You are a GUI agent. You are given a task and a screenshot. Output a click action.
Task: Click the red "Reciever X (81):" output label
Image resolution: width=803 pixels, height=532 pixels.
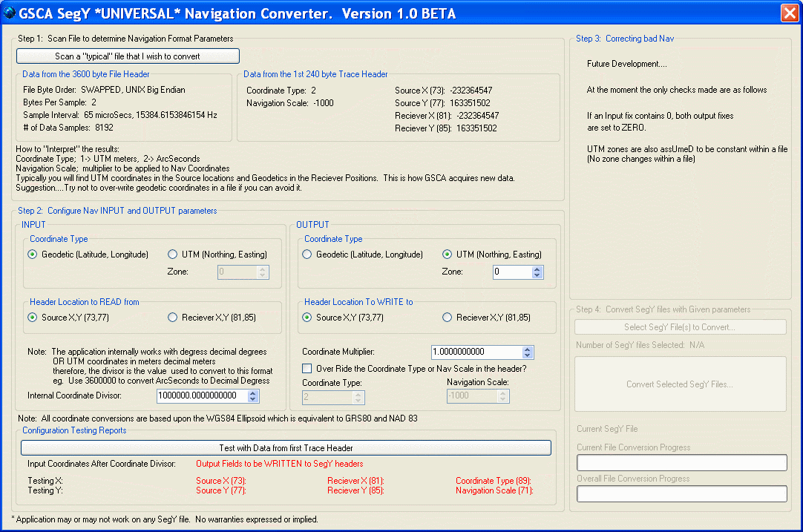[x=355, y=481]
